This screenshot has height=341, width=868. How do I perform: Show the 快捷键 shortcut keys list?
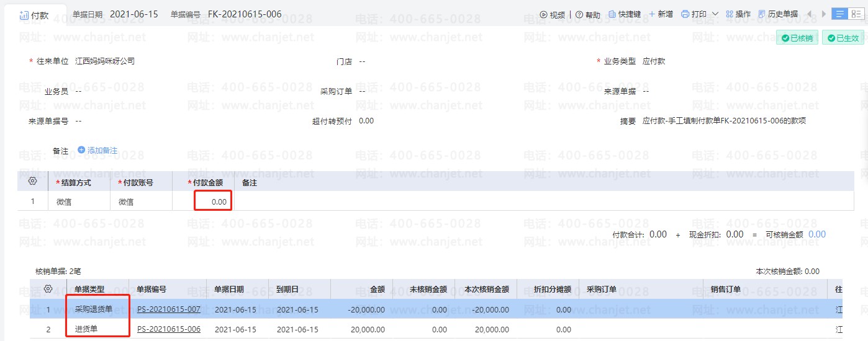click(624, 14)
